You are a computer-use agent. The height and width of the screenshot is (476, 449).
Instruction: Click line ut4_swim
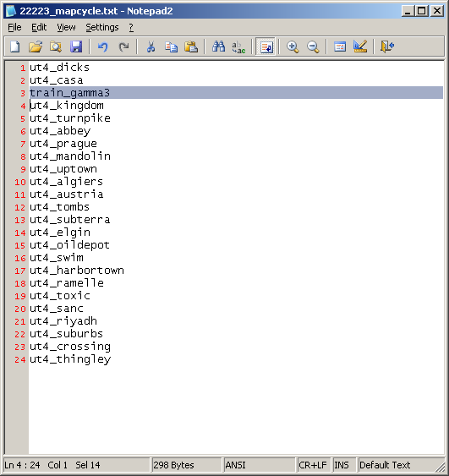pos(56,258)
